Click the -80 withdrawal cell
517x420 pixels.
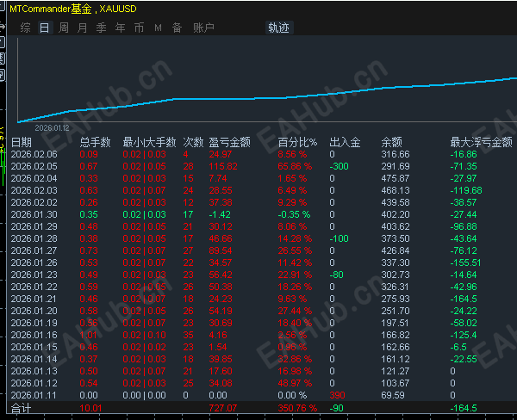click(337, 275)
